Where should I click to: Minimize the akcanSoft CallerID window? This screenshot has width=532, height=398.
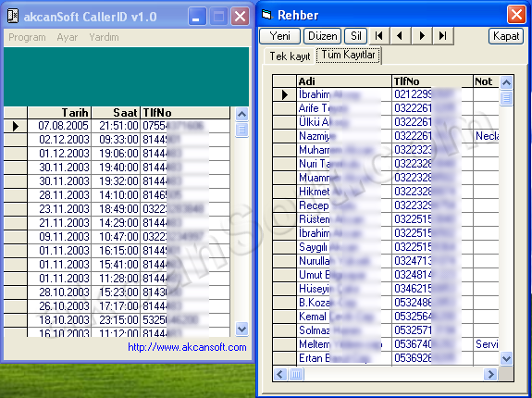[197, 17]
